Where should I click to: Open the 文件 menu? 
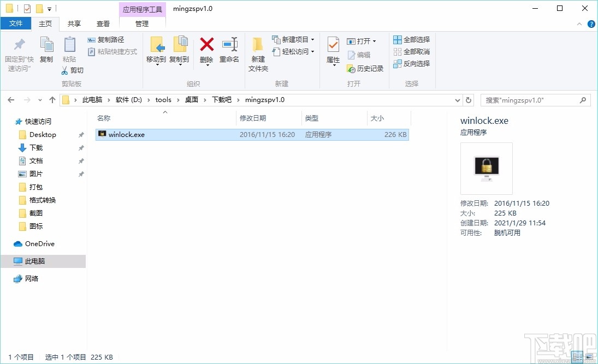tap(16, 23)
